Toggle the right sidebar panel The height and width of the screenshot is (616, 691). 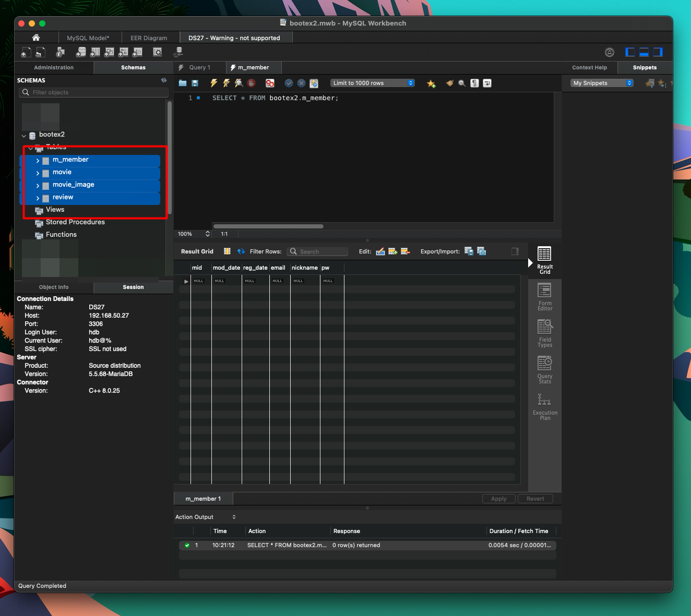[x=658, y=52]
